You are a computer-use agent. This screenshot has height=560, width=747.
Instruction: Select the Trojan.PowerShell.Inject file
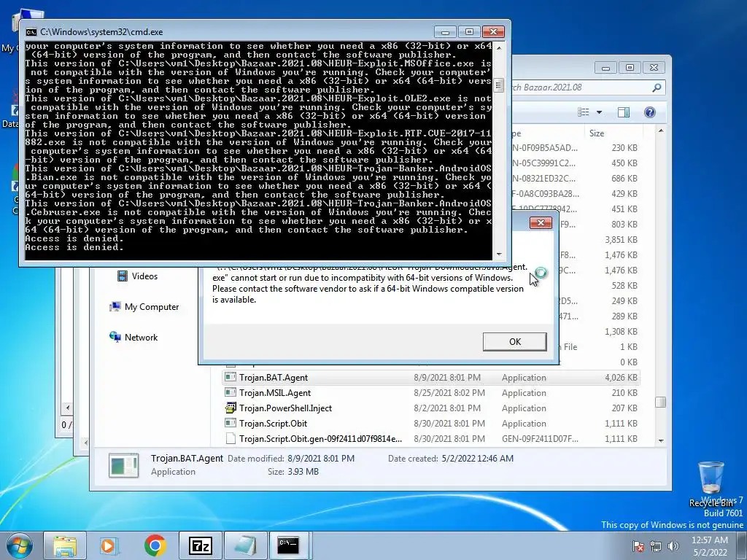(431, 408)
